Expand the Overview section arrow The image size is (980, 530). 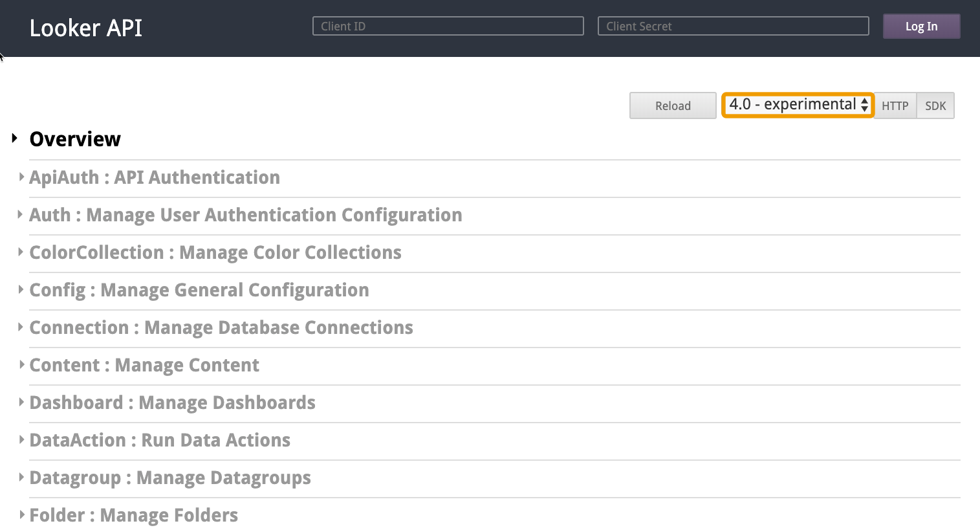[15, 138]
